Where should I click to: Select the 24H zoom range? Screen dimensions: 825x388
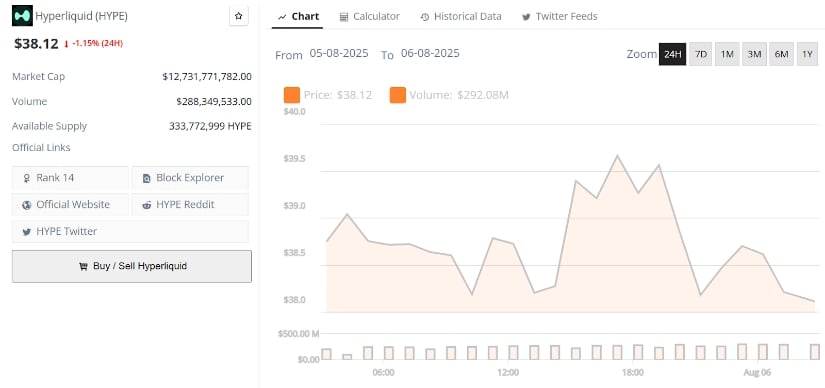click(x=672, y=54)
